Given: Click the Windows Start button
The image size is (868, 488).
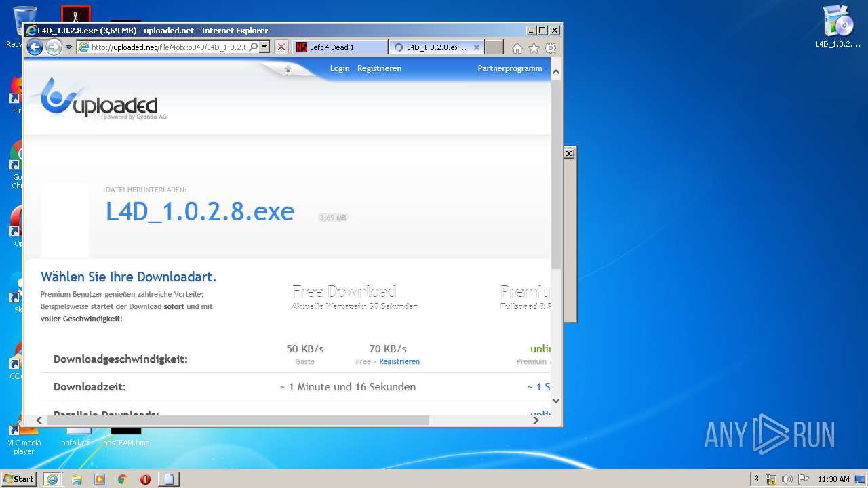Looking at the screenshot, I should 19,479.
